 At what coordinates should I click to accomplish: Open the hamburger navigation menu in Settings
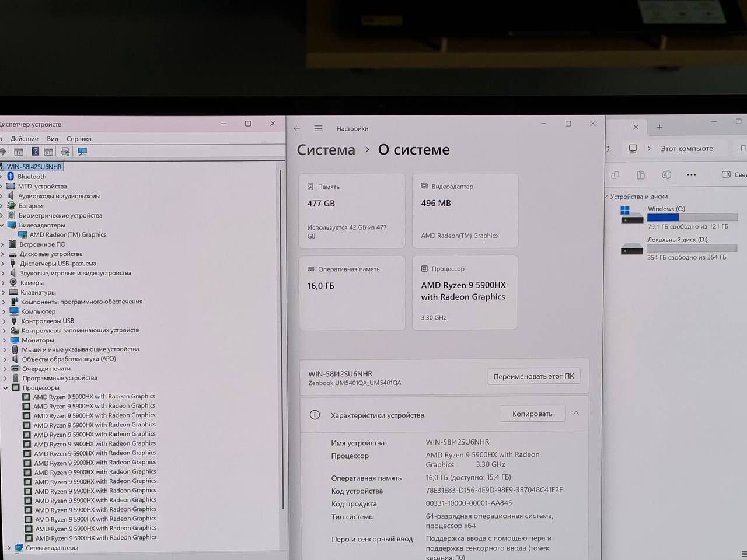tap(318, 128)
